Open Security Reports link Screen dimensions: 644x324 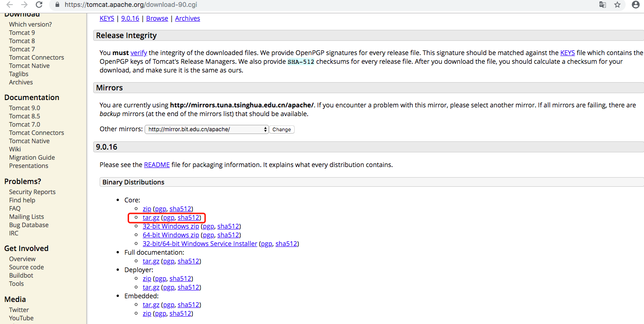[x=33, y=192]
